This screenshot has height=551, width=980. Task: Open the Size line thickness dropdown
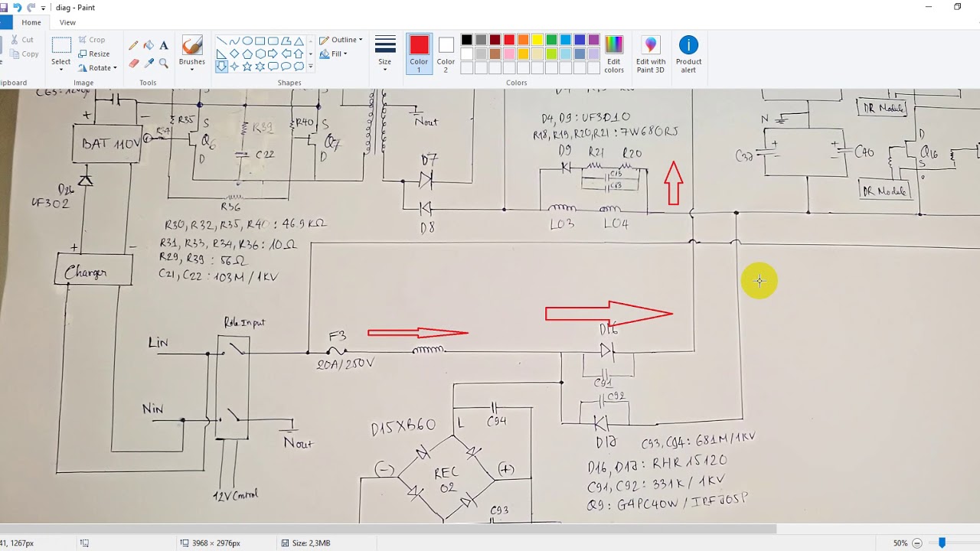click(x=385, y=54)
